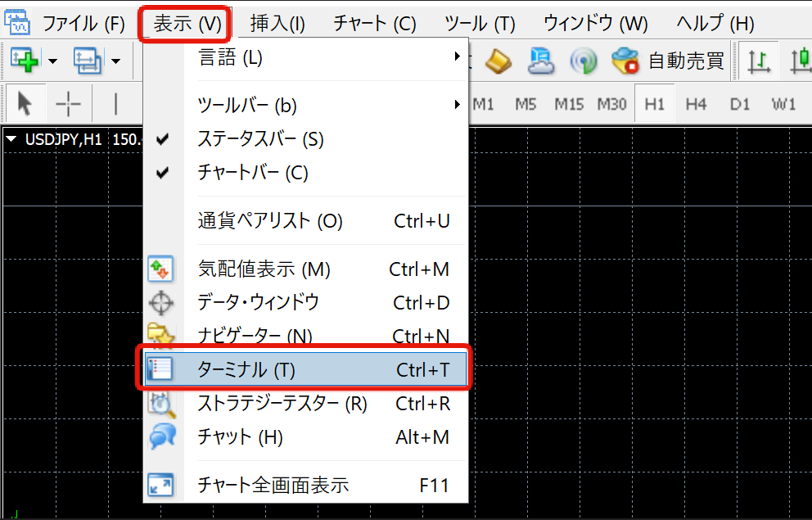
Task: Click the 気配値表示 arrows icon
Action: [160, 269]
